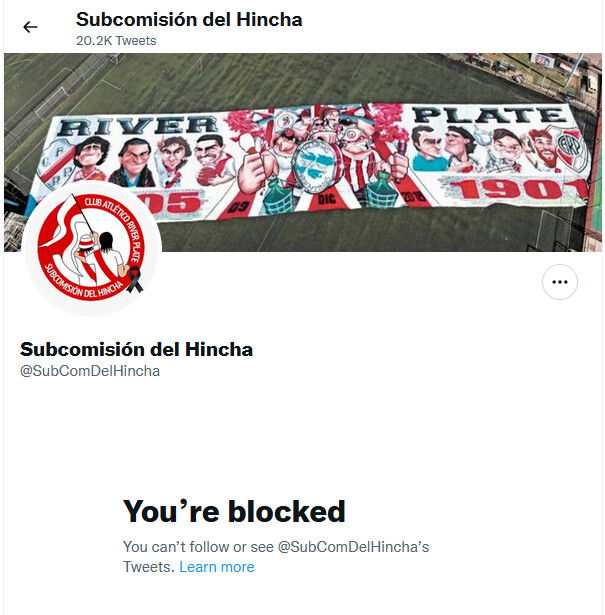Select the bold profile name below avatar
Image resolution: width=605 pixels, height=615 pixels.
[136, 349]
